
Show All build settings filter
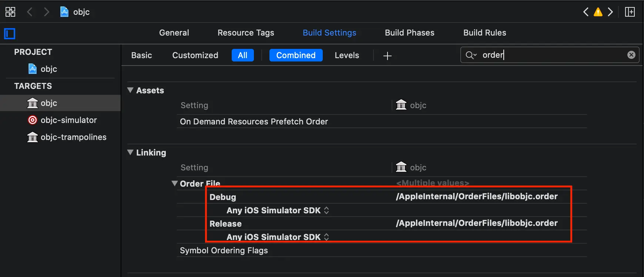coord(242,55)
